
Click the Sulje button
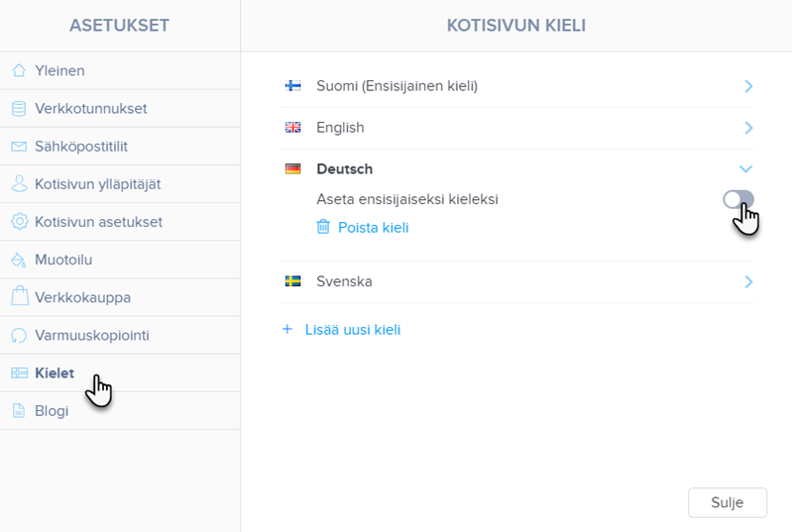click(x=728, y=502)
